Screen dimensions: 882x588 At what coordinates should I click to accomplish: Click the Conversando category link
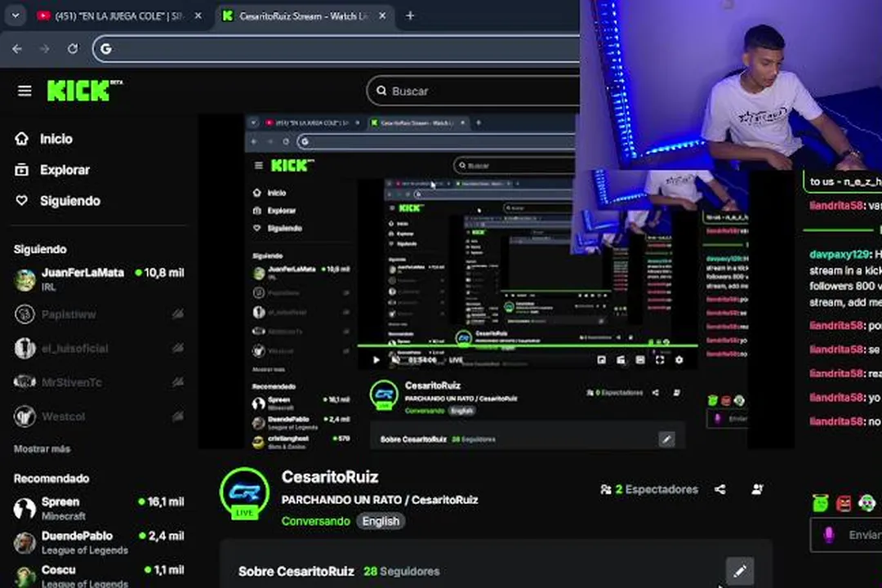pyautogui.click(x=315, y=521)
